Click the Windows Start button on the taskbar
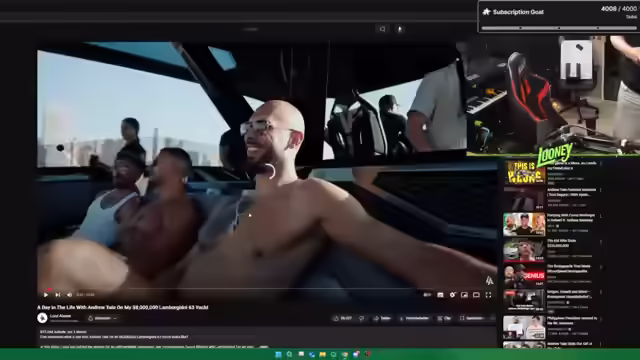 (278, 354)
